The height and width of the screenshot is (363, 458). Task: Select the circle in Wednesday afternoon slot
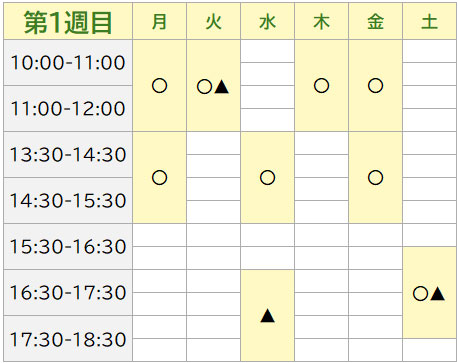(267, 178)
